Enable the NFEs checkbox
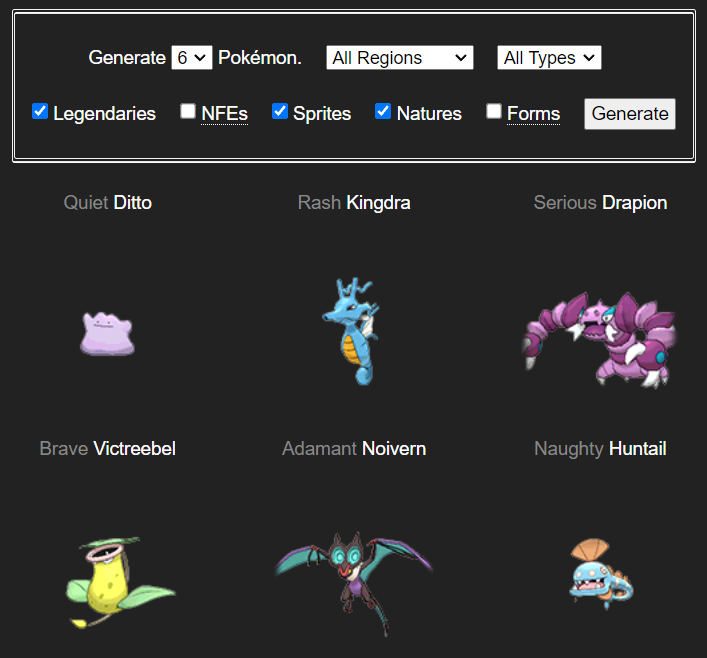Image resolution: width=707 pixels, height=658 pixels. point(188,111)
